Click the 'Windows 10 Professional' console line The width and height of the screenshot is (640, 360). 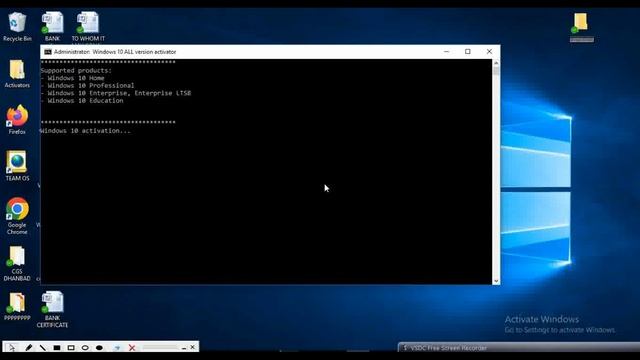[x=87, y=86]
